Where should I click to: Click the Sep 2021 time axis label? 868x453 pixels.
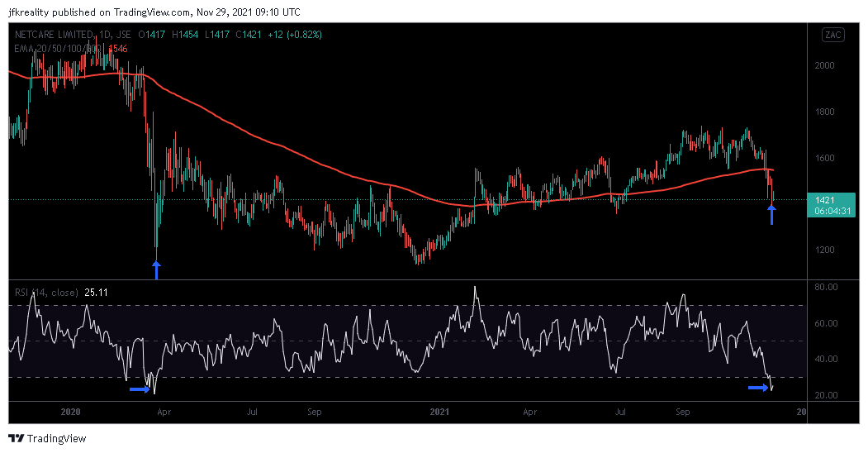tap(683, 412)
